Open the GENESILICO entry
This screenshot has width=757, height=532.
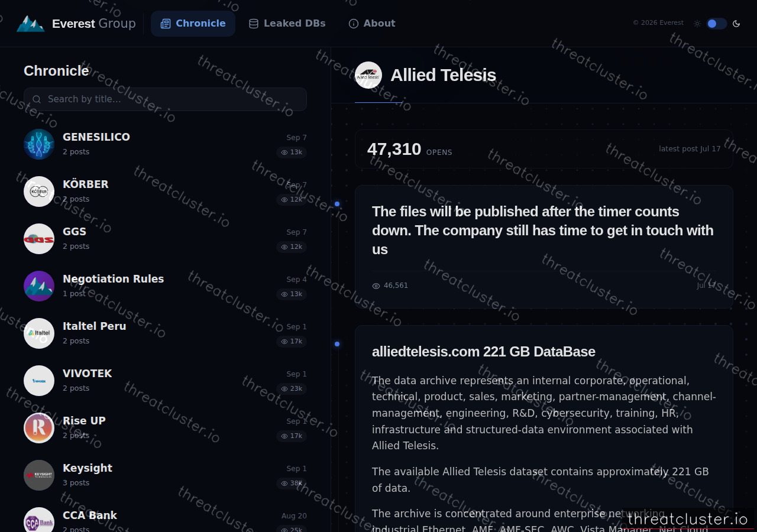pos(165,144)
